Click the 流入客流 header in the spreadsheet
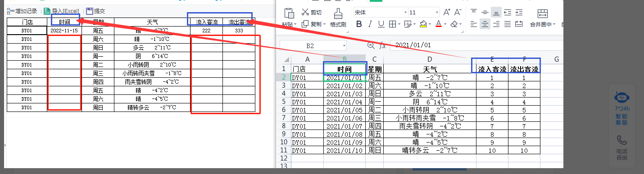The image size is (644, 174). click(x=492, y=69)
